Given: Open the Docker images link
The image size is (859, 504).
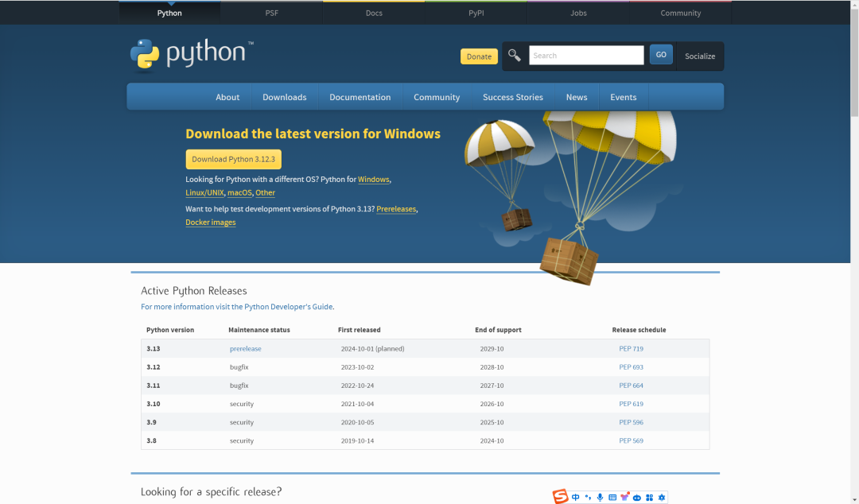Looking at the screenshot, I should pyautogui.click(x=210, y=222).
